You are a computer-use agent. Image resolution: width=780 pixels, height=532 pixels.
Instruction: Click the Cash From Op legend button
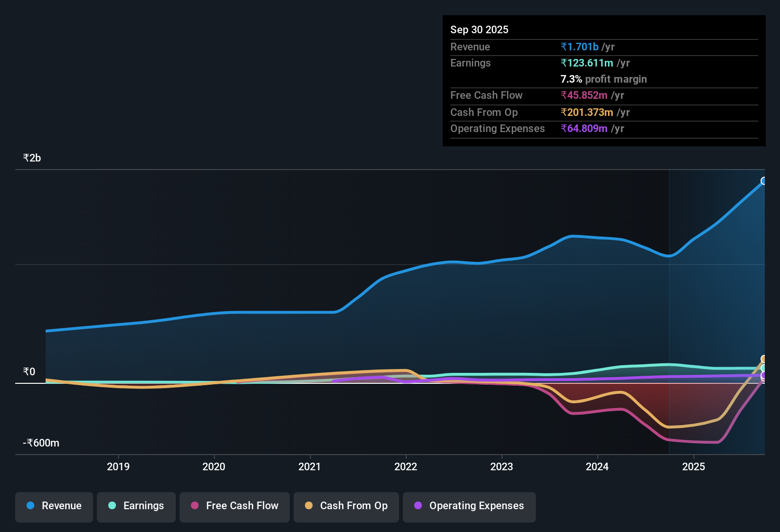point(346,507)
